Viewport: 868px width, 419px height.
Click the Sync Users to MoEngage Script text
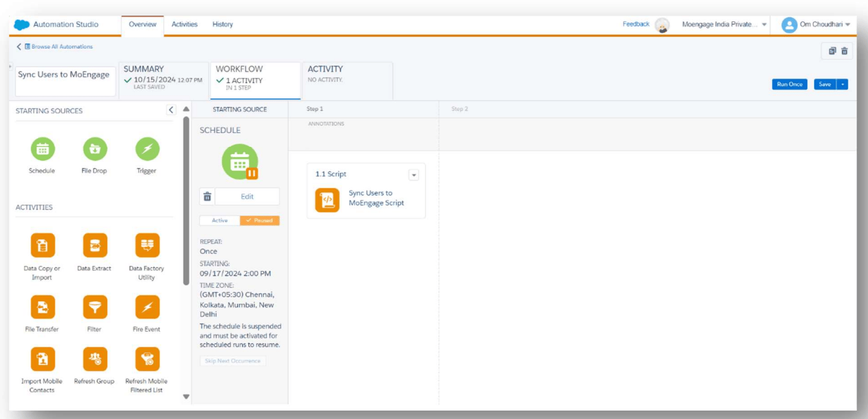[376, 198]
